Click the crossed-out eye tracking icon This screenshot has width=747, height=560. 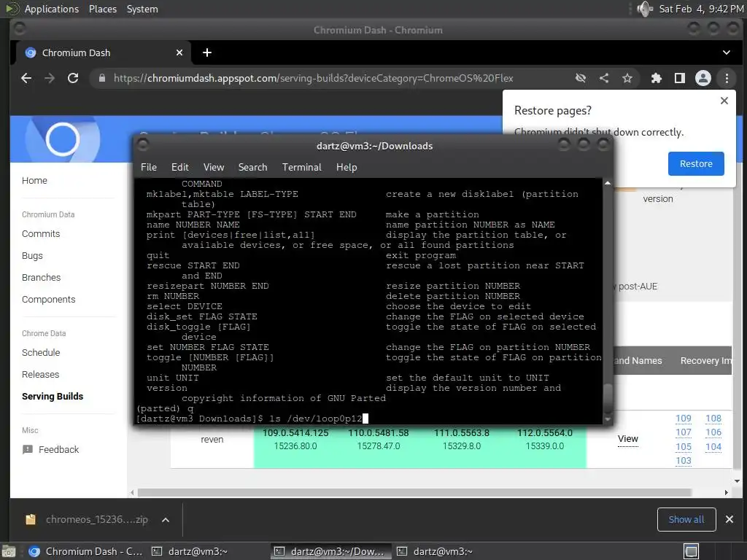pos(580,78)
